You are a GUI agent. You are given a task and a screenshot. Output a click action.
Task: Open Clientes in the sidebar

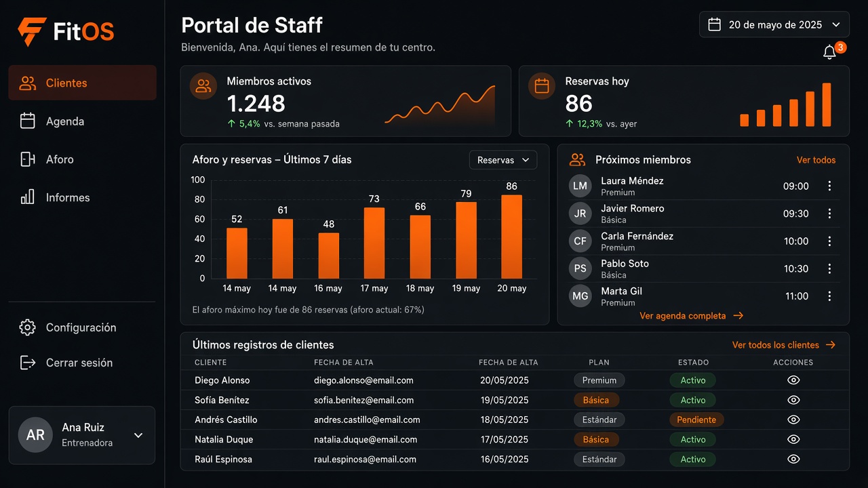tap(82, 83)
